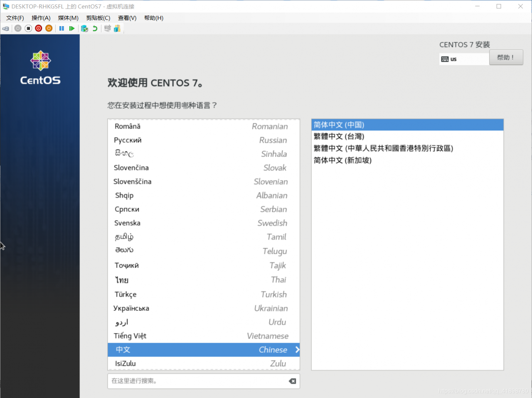The height and width of the screenshot is (398, 532).
Task: Select Slovenčina Slovak language
Action: pos(204,168)
